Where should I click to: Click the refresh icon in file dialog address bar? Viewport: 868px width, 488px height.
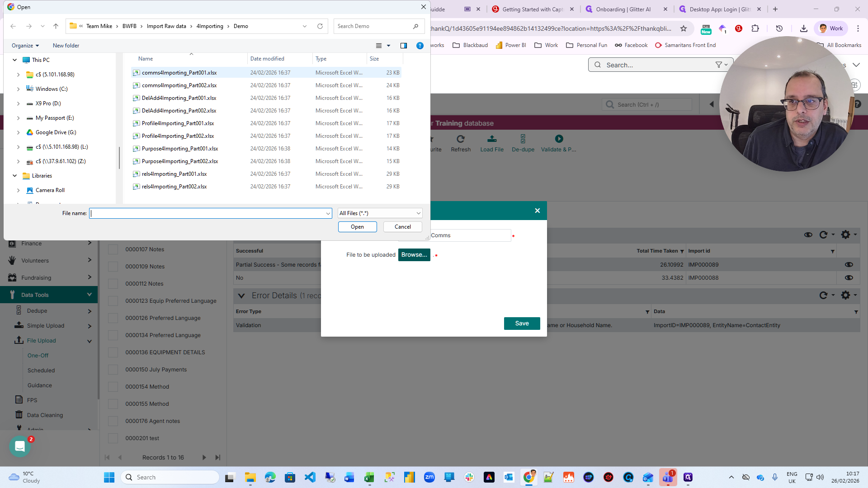[x=320, y=26]
